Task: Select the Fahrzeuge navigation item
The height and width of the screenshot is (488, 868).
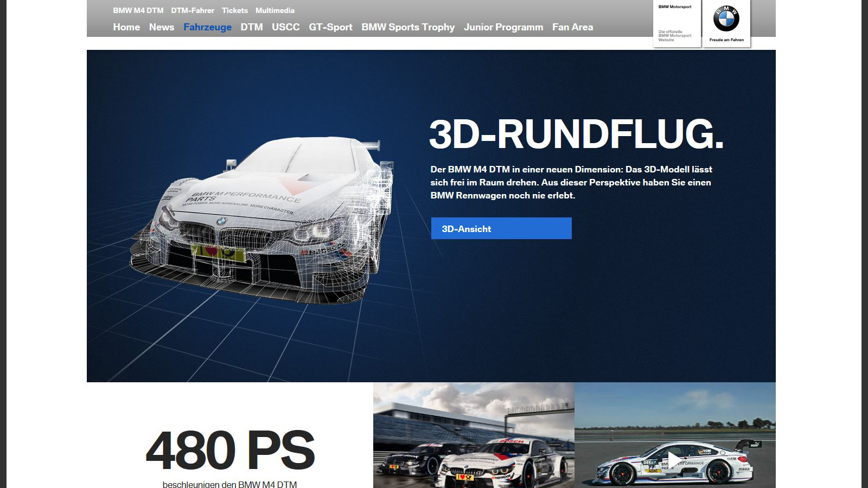Action: tap(207, 27)
